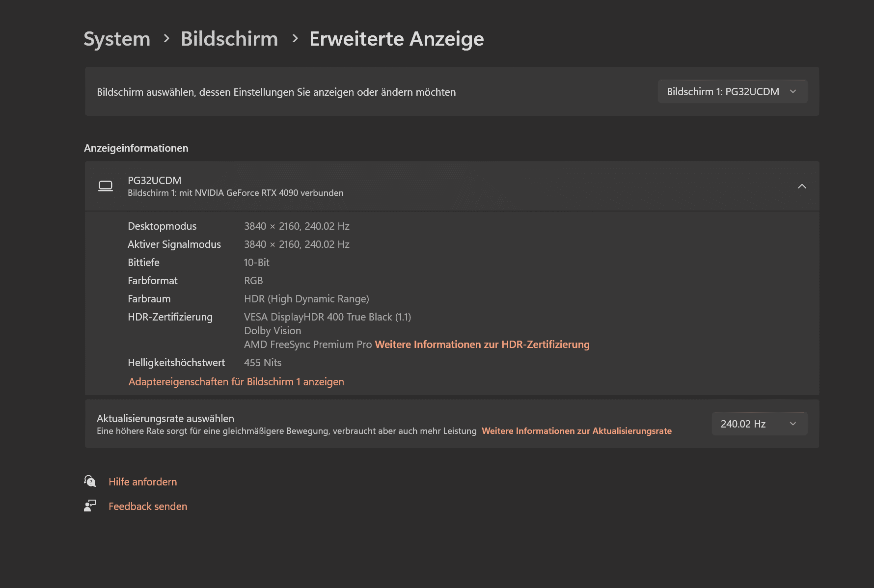Open Adaptereigenschaften für Bildschirm 1 anzeigen
The image size is (874, 588).
click(x=236, y=382)
